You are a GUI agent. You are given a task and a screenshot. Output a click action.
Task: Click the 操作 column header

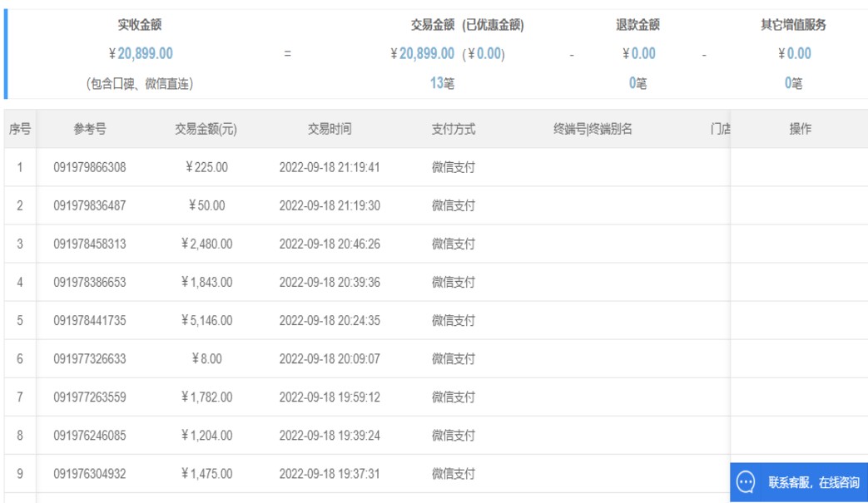[800, 129]
